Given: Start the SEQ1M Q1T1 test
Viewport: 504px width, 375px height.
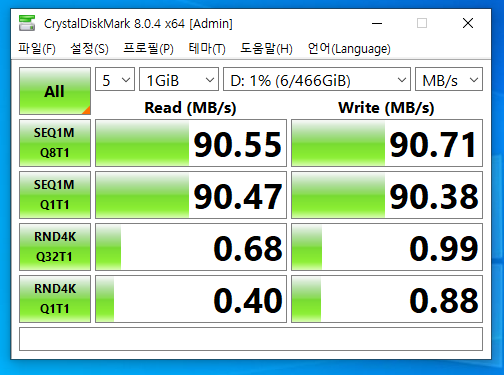Looking at the screenshot, I should pyautogui.click(x=55, y=195).
